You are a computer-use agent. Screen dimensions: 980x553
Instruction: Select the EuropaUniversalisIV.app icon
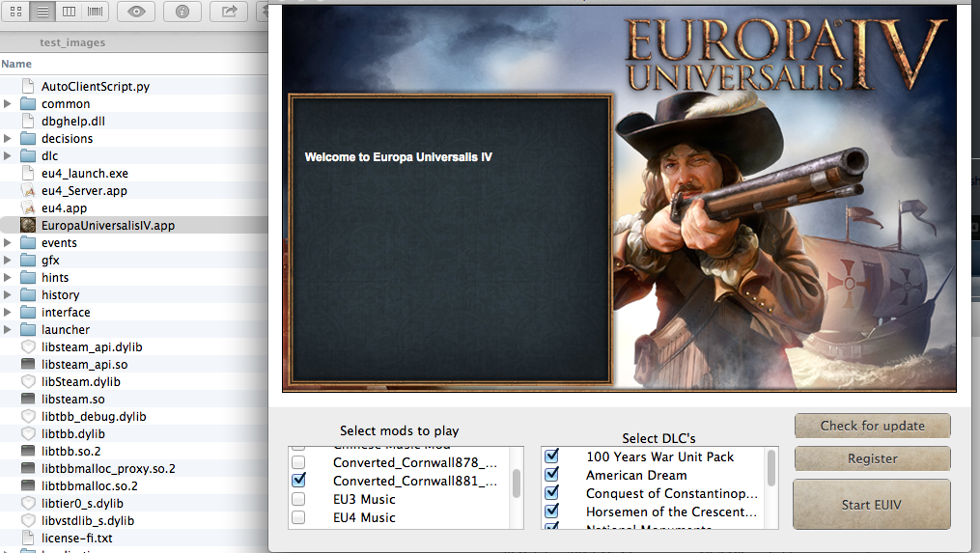28,225
